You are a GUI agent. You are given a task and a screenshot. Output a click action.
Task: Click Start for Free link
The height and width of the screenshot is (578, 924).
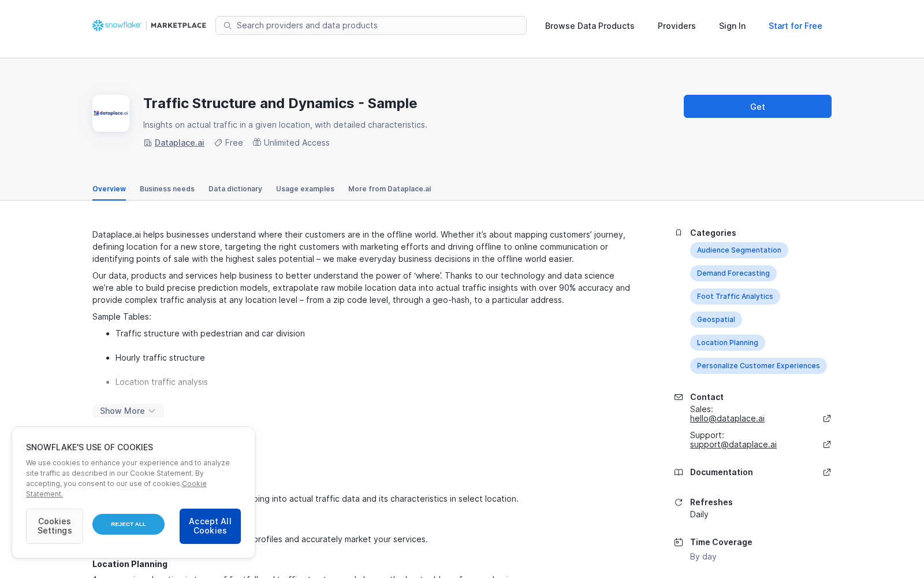[x=795, y=26]
